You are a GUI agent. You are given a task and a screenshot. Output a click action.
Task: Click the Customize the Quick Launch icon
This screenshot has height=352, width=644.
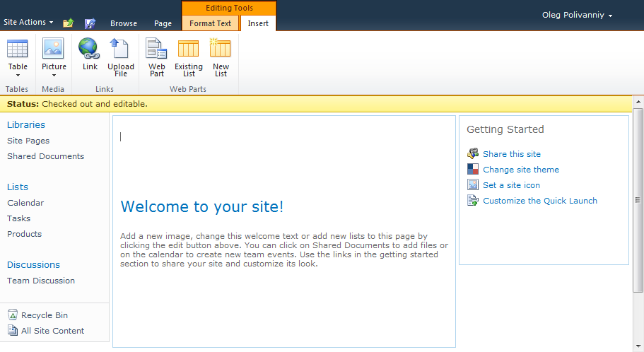[x=473, y=201]
